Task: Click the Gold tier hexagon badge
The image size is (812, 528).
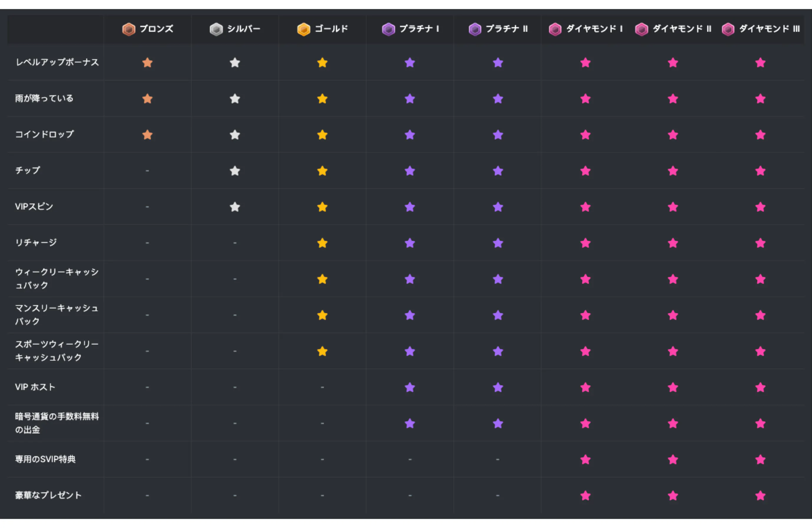Action: click(x=304, y=29)
